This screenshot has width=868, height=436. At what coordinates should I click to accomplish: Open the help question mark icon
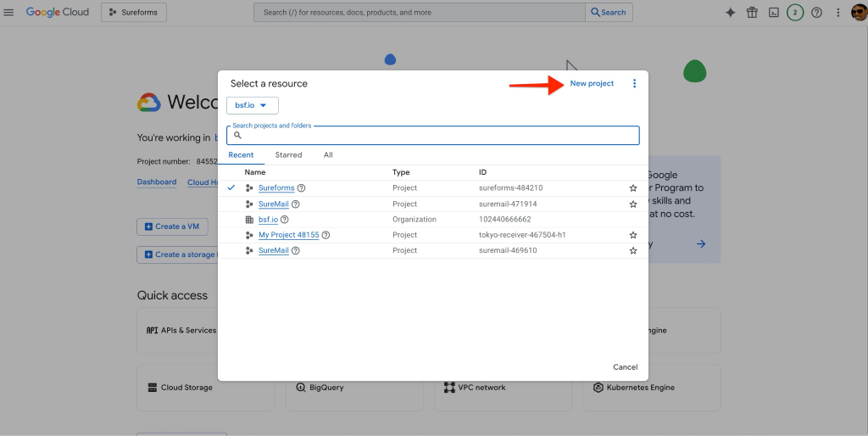click(x=816, y=13)
